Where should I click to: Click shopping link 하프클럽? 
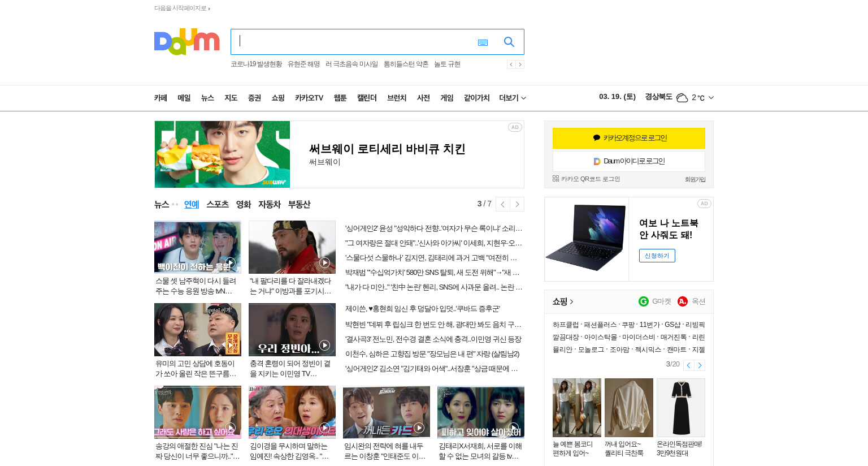pos(566,325)
